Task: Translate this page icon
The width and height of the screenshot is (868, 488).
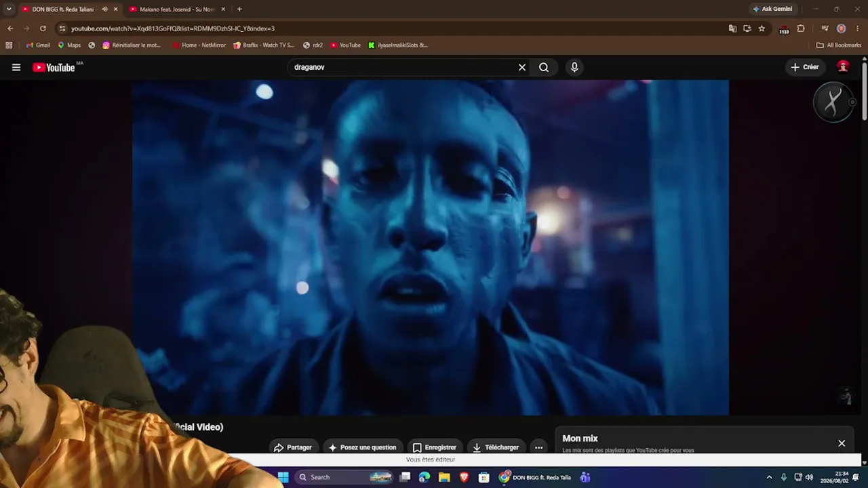Action: 732,28
